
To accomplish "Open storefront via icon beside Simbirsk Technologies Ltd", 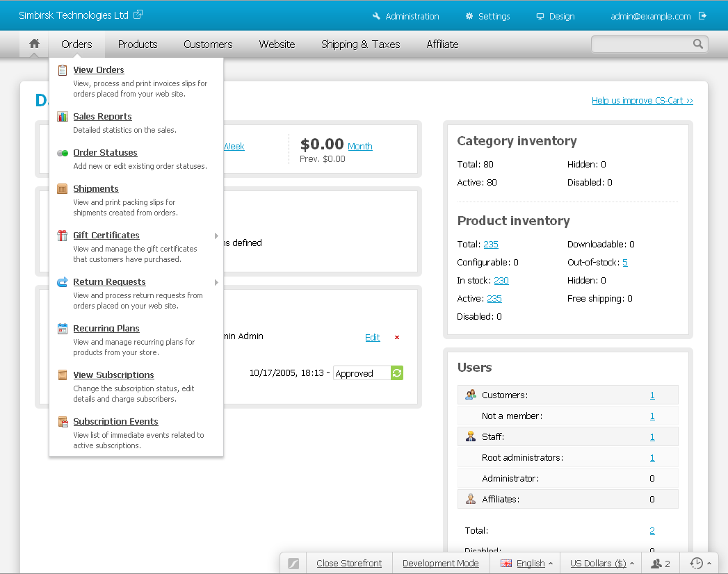I will [138, 15].
